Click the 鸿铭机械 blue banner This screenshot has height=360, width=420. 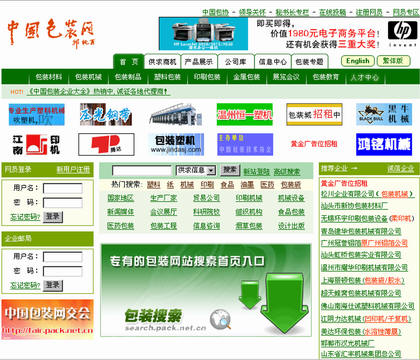point(384,144)
